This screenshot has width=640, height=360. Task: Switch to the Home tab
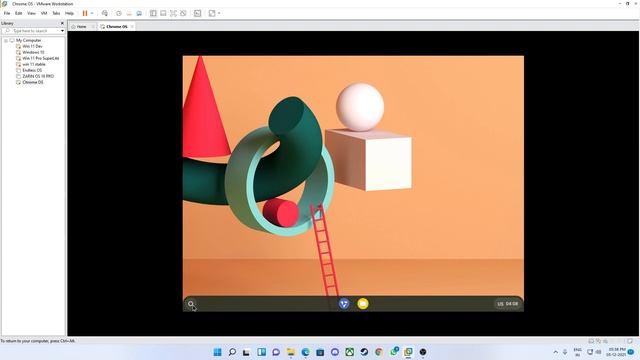(x=82, y=27)
